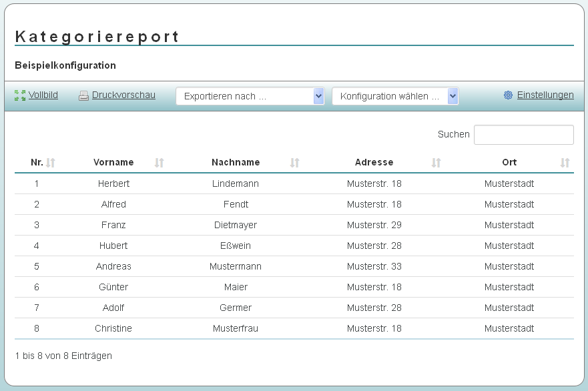Sort by Ort using its arrow icon
The image size is (588, 391).
(565, 163)
